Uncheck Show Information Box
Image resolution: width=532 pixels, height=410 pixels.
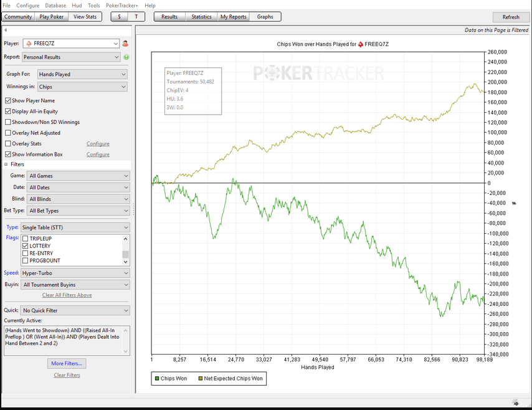[x=8, y=155]
